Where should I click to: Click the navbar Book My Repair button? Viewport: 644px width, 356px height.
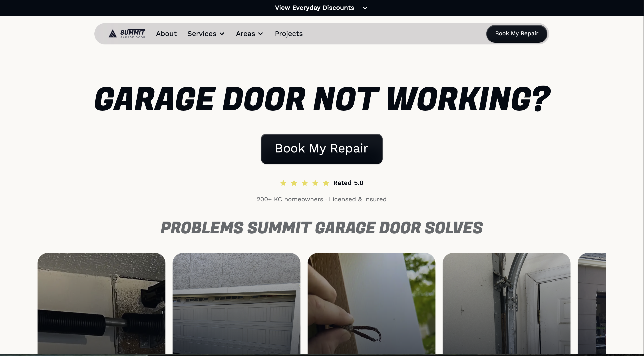(517, 34)
